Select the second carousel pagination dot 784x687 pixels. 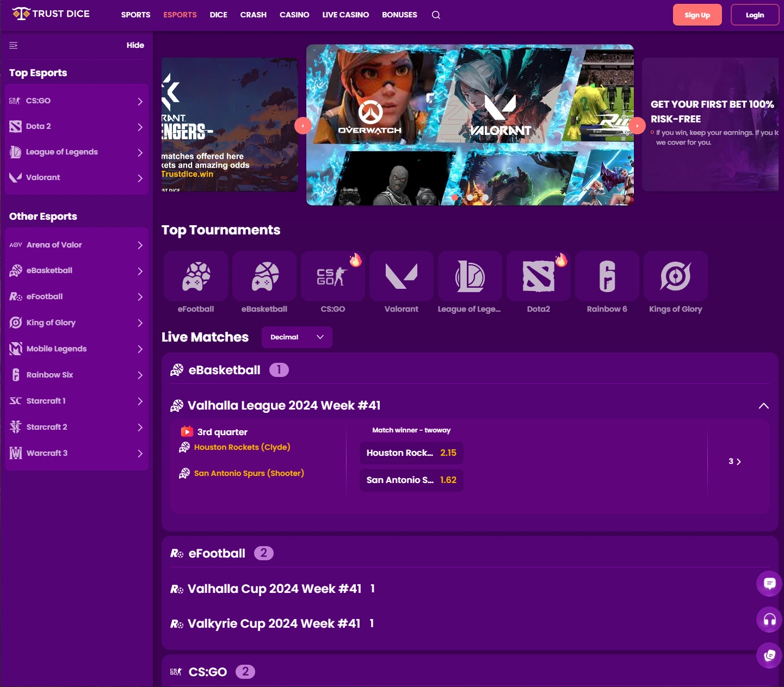tap(470, 197)
